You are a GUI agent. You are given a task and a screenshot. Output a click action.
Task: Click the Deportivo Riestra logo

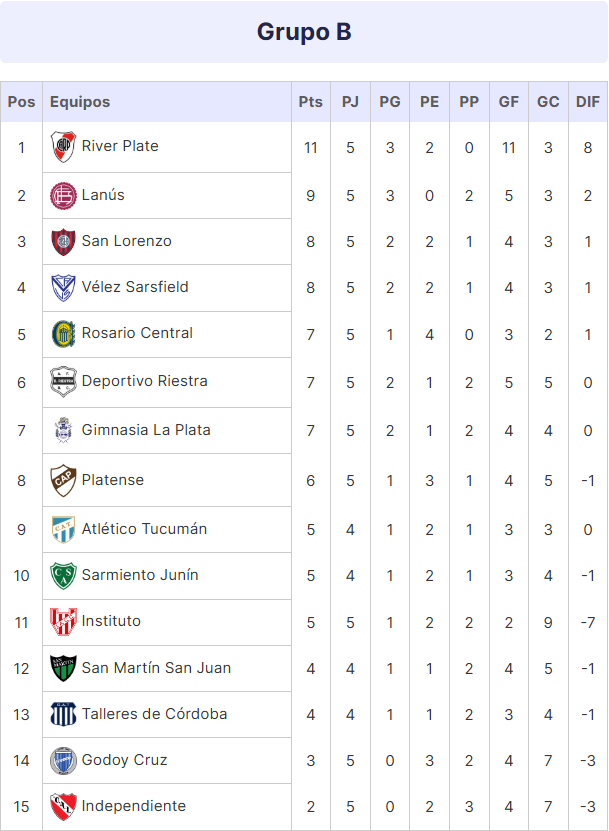pos(63,382)
